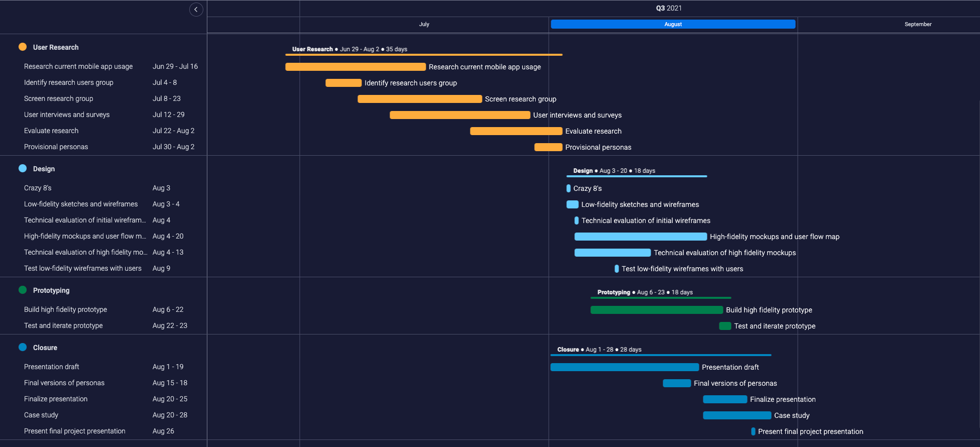This screenshot has height=447, width=980.
Task: Click the Test and iterate prototype bar
Action: pyautogui.click(x=725, y=326)
